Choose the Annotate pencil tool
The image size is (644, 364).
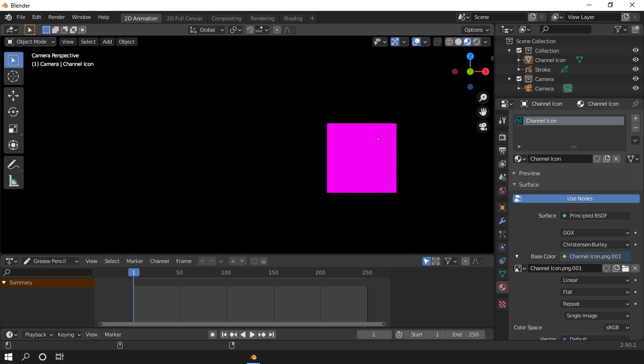(x=13, y=164)
